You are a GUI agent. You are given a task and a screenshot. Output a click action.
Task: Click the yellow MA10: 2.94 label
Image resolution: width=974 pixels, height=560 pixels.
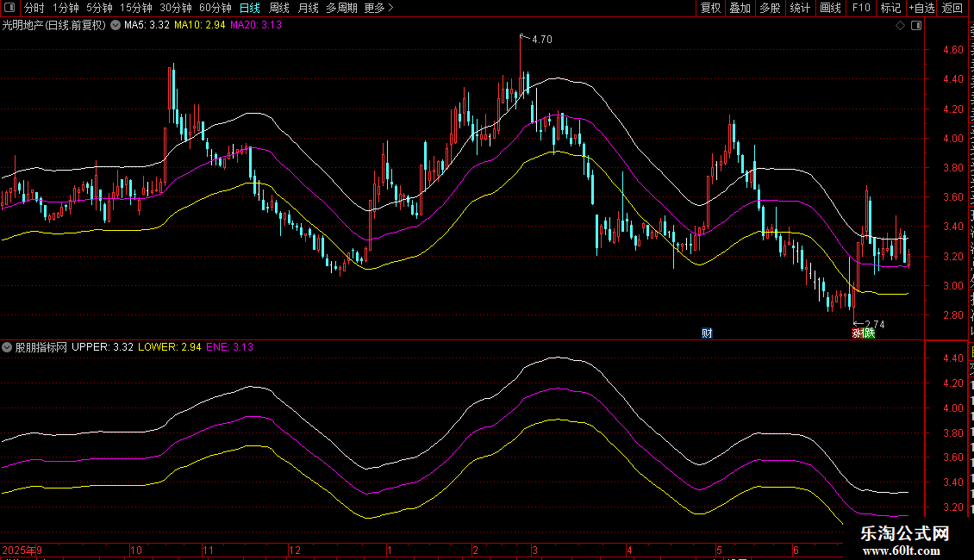pos(199,25)
